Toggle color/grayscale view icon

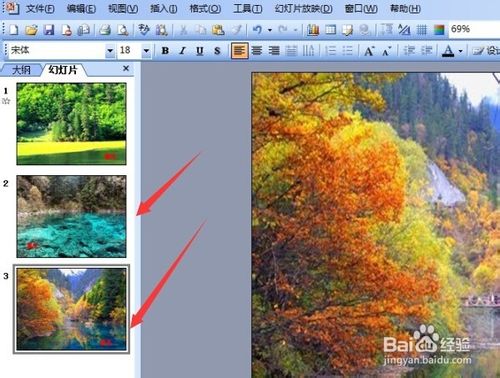click(439, 30)
